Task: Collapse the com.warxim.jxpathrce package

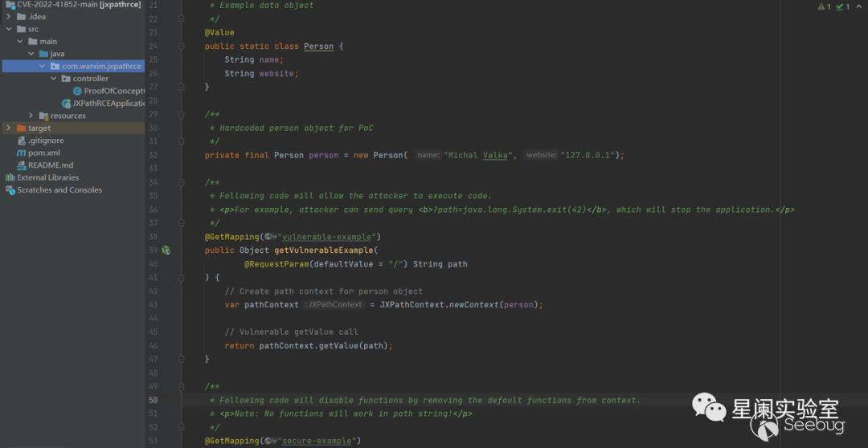Action: pos(42,66)
